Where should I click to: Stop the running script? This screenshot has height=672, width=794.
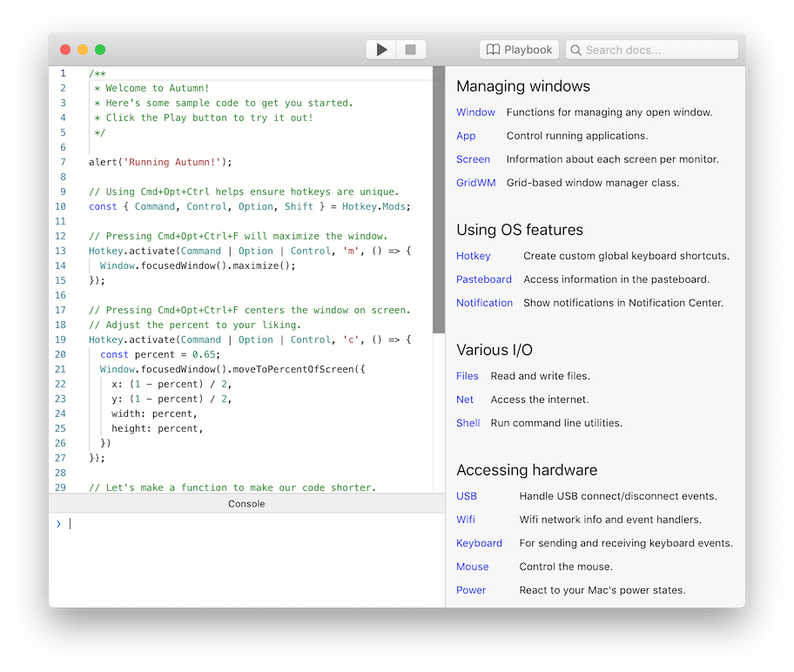tap(411, 50)
